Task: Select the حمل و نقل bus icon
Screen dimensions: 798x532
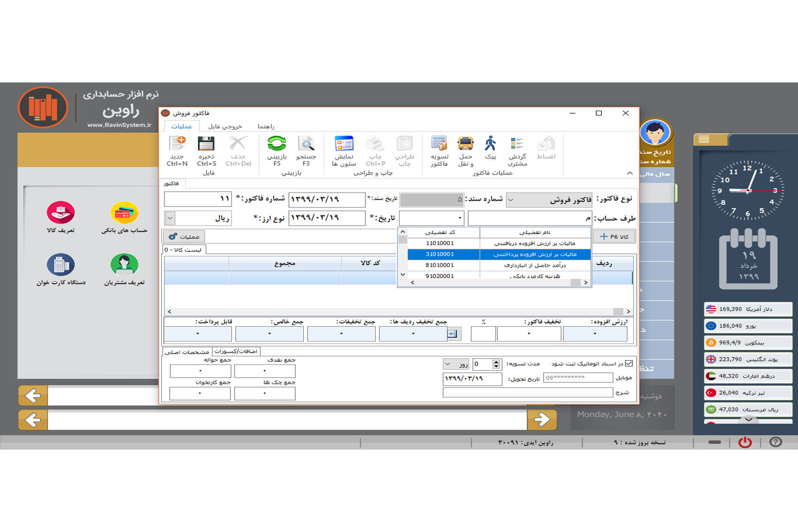Action: click(x=465, y=145)
